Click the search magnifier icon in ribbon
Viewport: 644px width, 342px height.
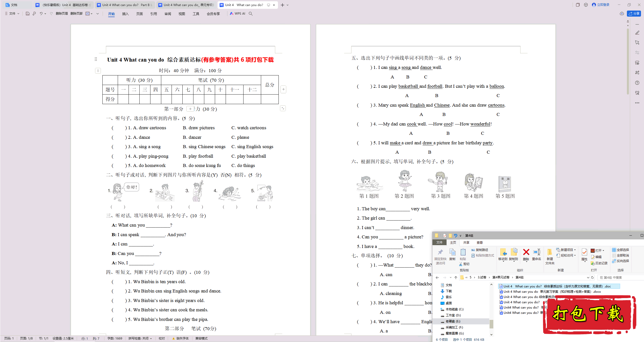click(251, 14)
